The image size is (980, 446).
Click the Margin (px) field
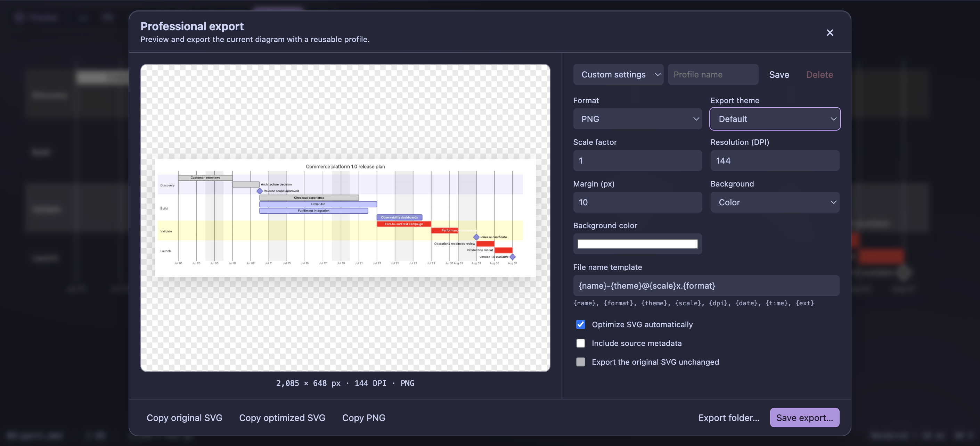coord(638,202)
